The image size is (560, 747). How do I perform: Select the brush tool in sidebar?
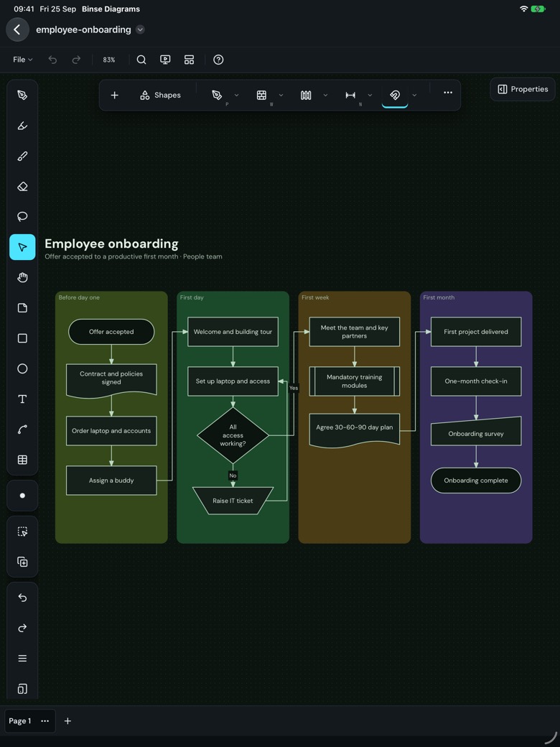pos(22,157)
